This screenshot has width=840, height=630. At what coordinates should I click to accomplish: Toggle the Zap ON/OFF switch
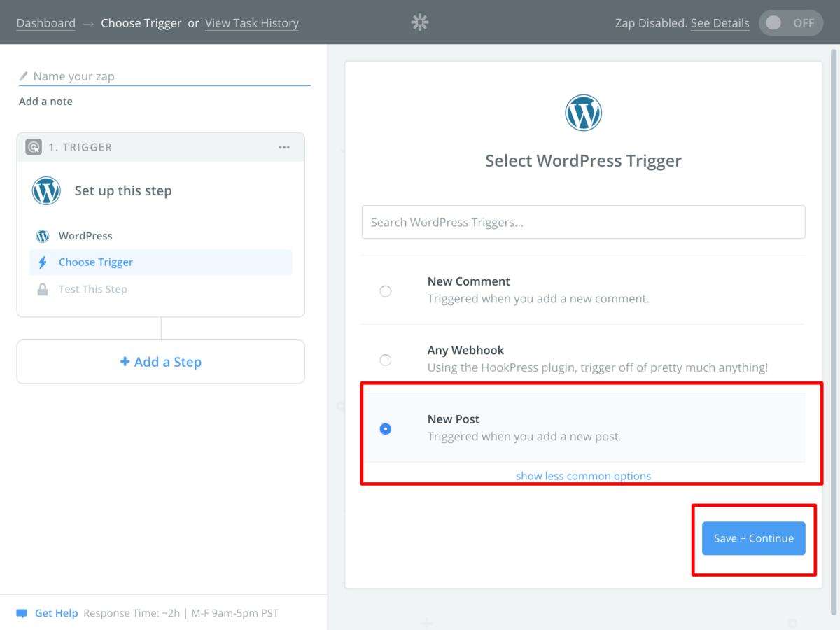coord(791,22)
